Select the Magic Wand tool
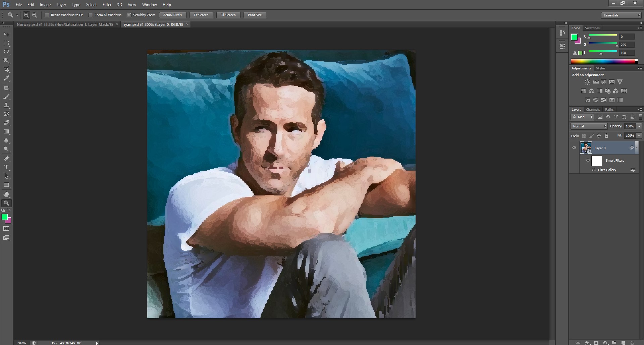Viewport: 644px width, 345px height. tap(6, 61)
